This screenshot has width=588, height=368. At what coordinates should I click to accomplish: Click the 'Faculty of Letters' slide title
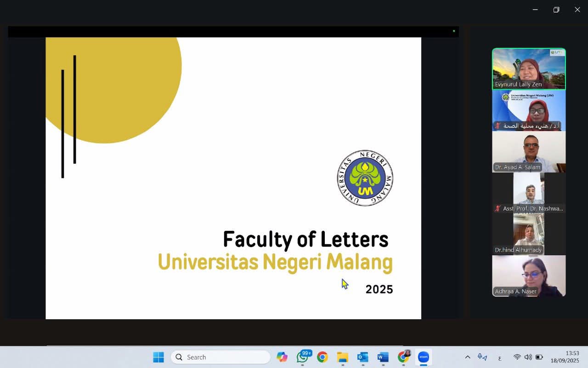[x=306, y=240]
